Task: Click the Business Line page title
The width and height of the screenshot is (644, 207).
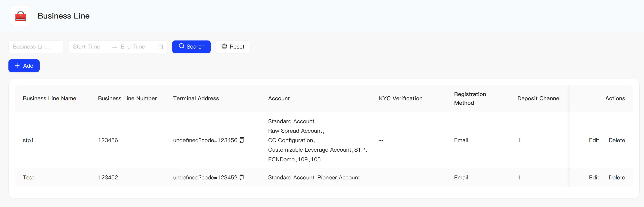Action: point(64,16)
